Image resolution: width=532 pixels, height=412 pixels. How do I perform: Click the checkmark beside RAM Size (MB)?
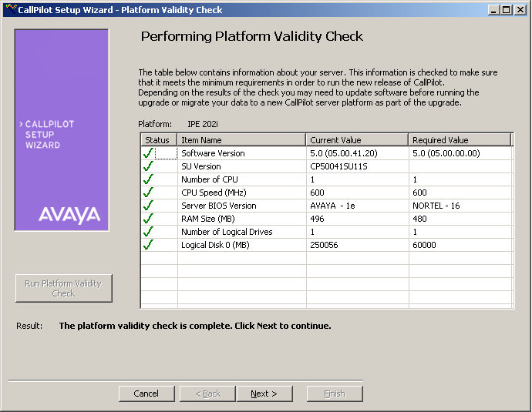pos(148,219)
